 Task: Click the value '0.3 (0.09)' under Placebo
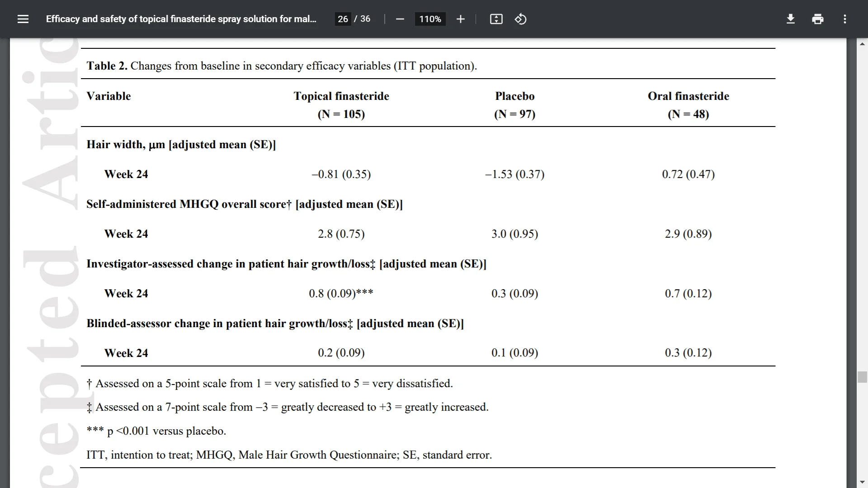[x=514, y=294]
